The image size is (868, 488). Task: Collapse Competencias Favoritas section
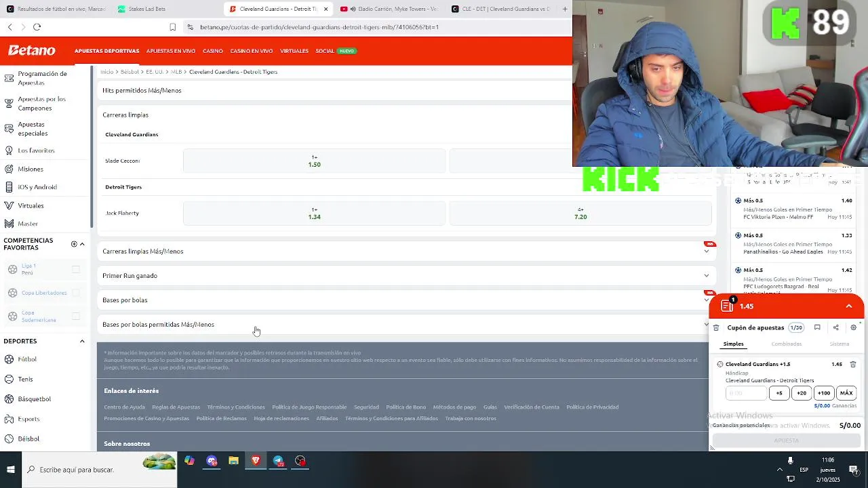(x=82, y=244)
